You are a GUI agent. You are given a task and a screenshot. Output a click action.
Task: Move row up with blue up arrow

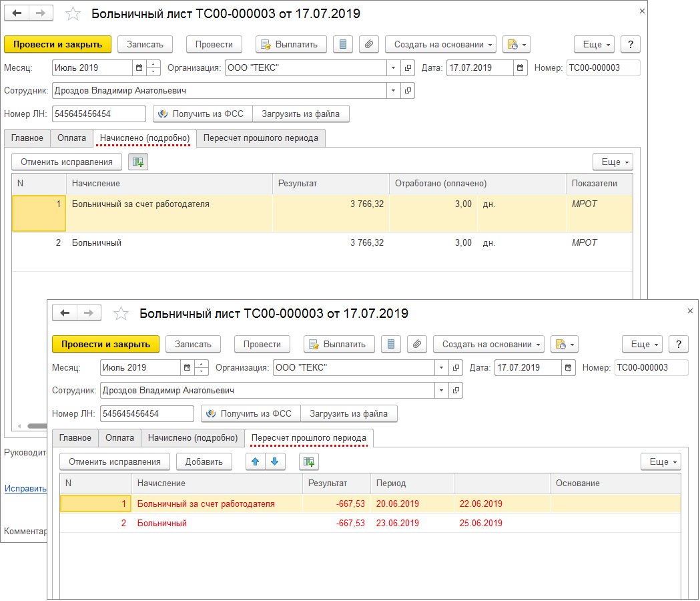click(x=256, y=461)
